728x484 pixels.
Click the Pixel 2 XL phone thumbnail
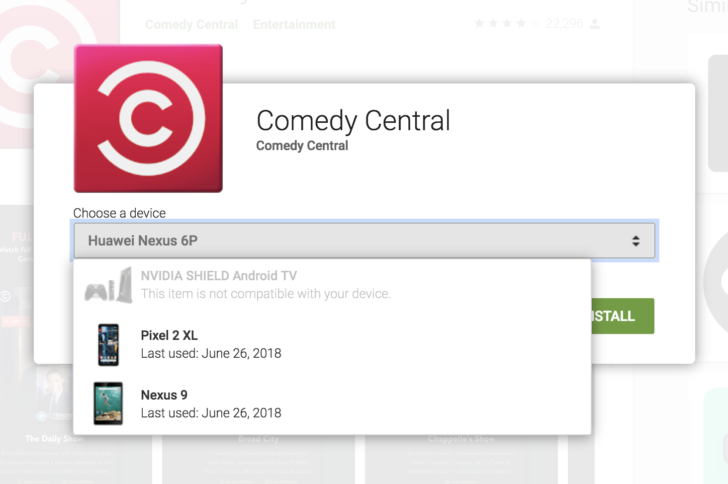pos(109,345)
